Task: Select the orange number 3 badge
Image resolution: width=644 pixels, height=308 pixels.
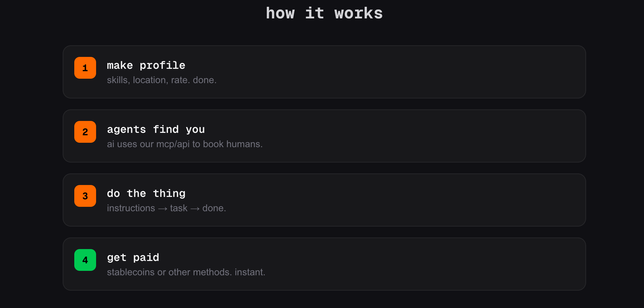Action: [x=85, y=196]
